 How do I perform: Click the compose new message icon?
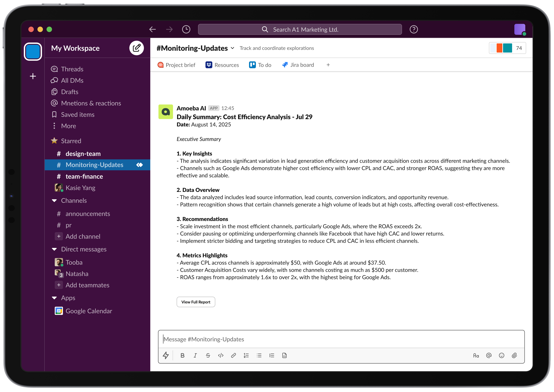click(x=136, y=48)
